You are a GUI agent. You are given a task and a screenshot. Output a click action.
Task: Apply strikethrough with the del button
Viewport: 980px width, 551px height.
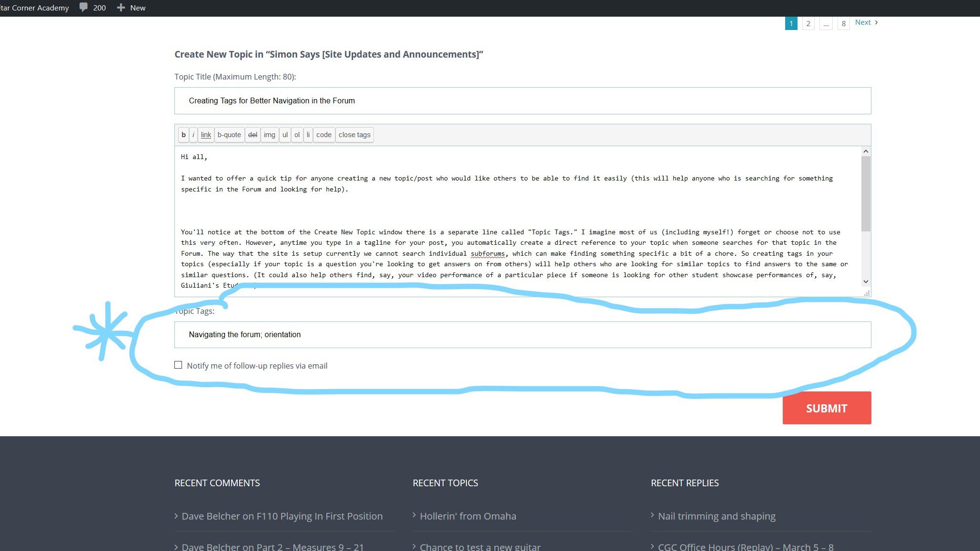tap(253, 135)
